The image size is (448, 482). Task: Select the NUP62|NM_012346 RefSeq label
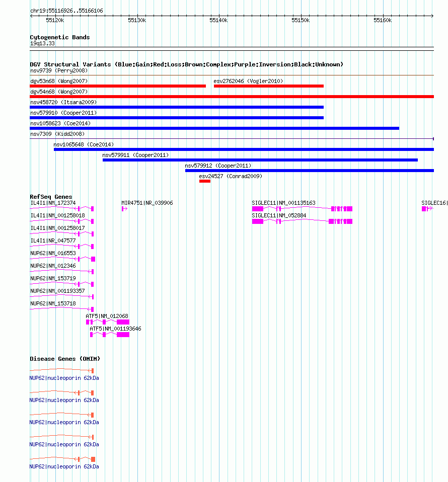[x=53, y=266]
